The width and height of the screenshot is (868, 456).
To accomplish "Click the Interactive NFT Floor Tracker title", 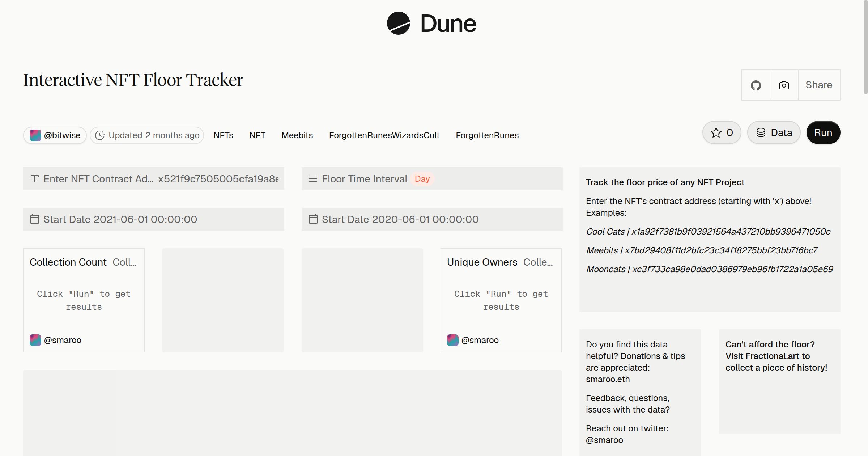I will tap(133, 80).
